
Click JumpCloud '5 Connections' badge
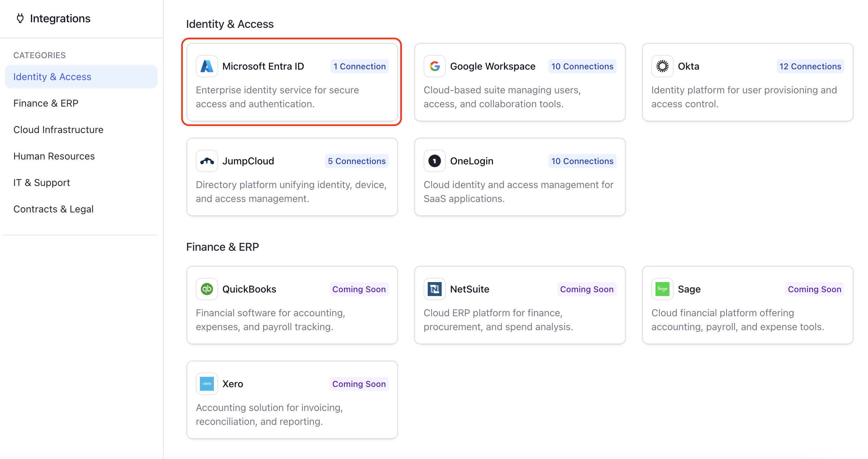point(357,161)
